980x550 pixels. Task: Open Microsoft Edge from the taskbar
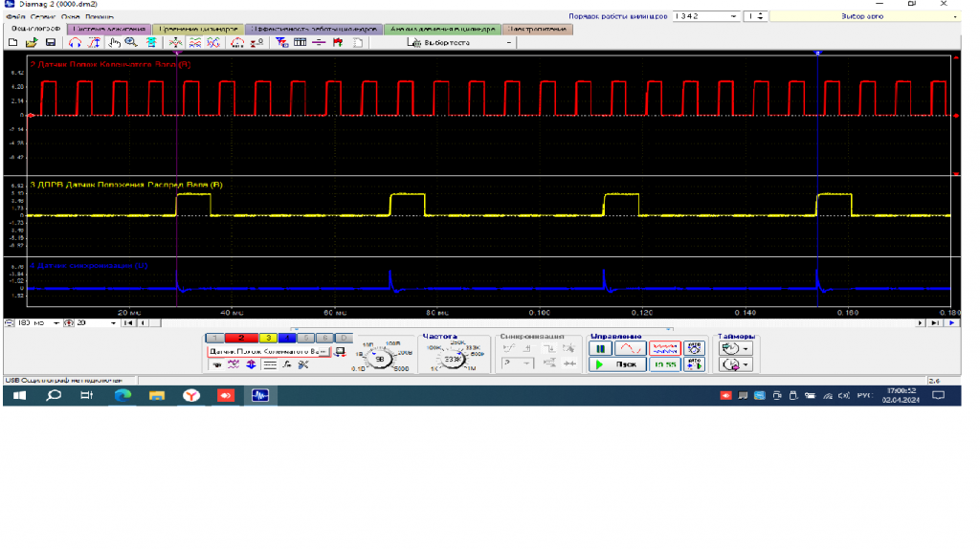122,396
